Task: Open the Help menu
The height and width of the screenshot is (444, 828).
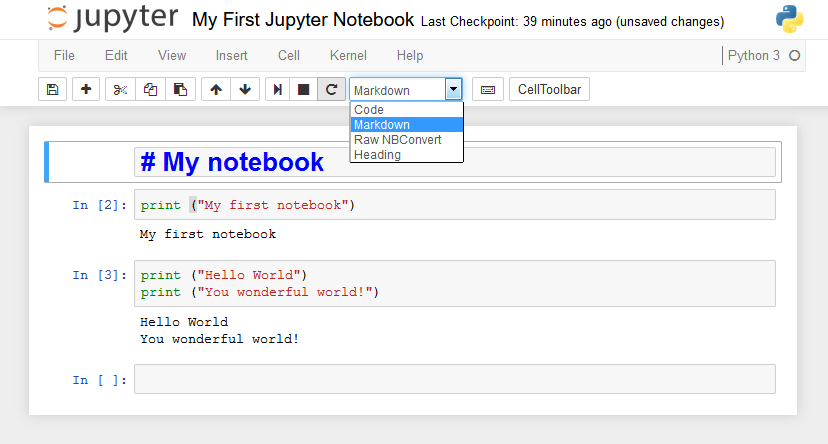Action: (x=410, y=55)
